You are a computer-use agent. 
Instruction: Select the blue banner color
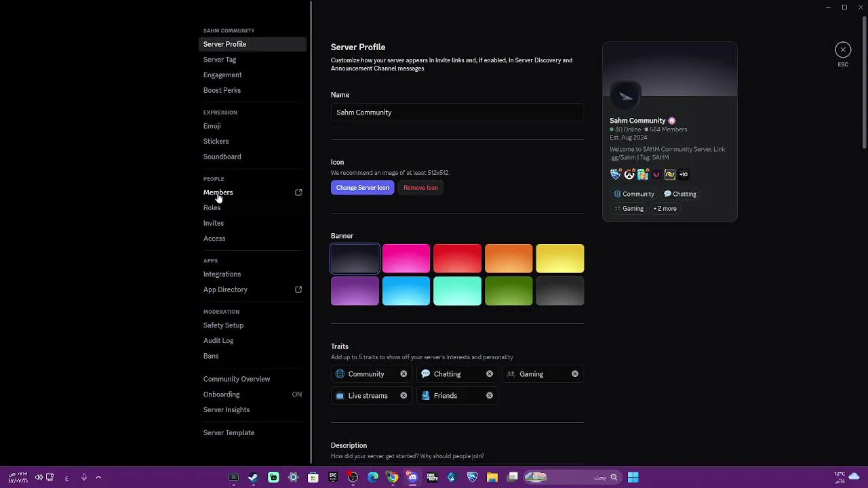(x=406, y=291)
